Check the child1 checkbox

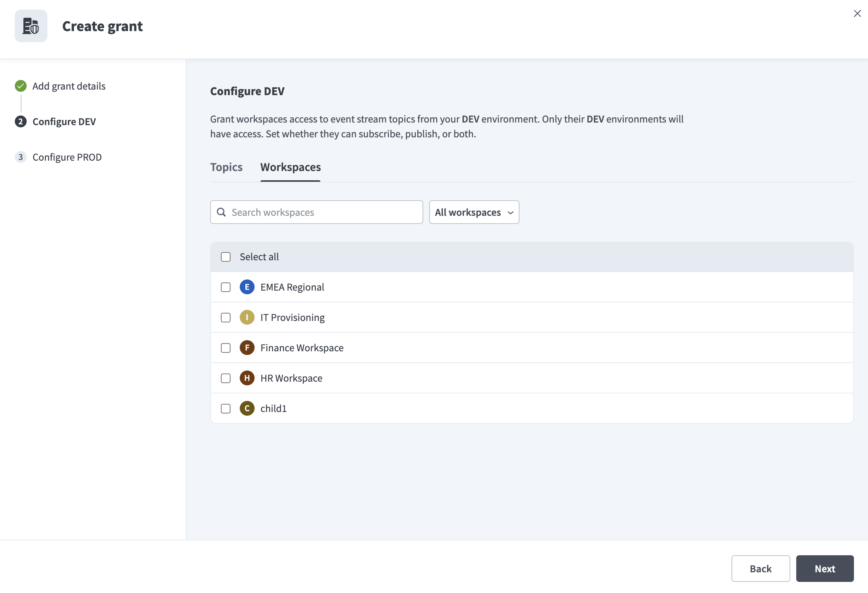tap(226, 409)
